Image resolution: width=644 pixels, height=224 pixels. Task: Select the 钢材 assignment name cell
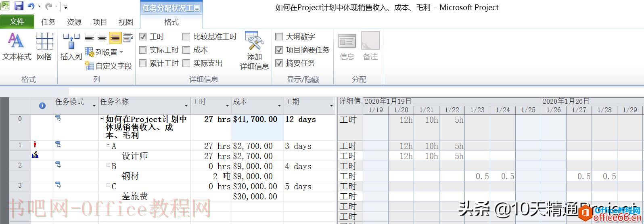pos(145,176)
